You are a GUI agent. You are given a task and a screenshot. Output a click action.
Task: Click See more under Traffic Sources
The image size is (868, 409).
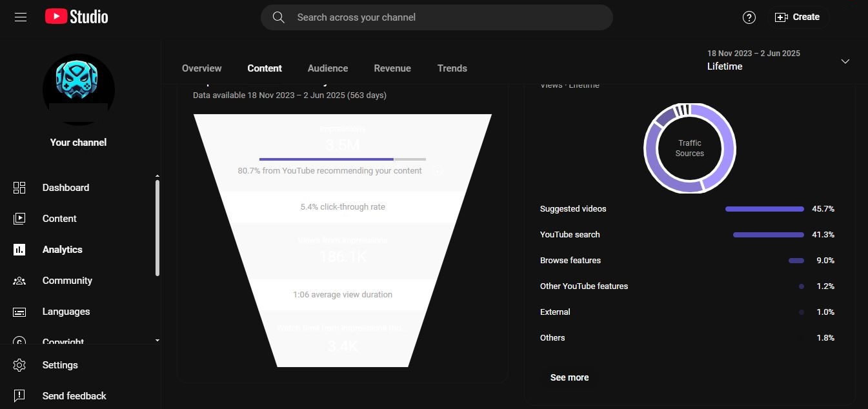click(x=569, y=377)
